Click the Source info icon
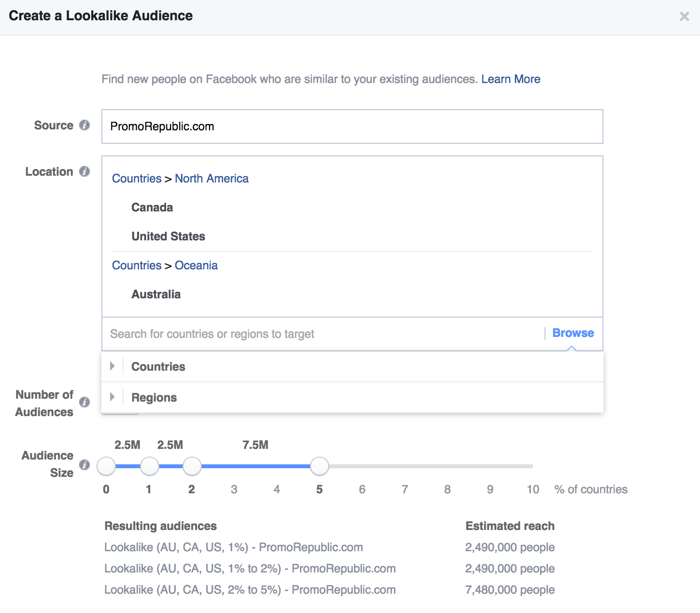This screenshot has width=700, height=613. 84,125
